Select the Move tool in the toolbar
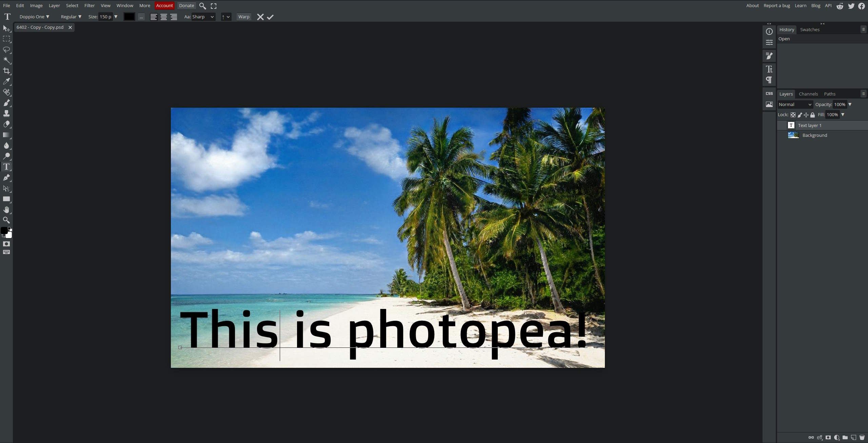This screenshot has height=443, width=868. [x=6, y=28]
